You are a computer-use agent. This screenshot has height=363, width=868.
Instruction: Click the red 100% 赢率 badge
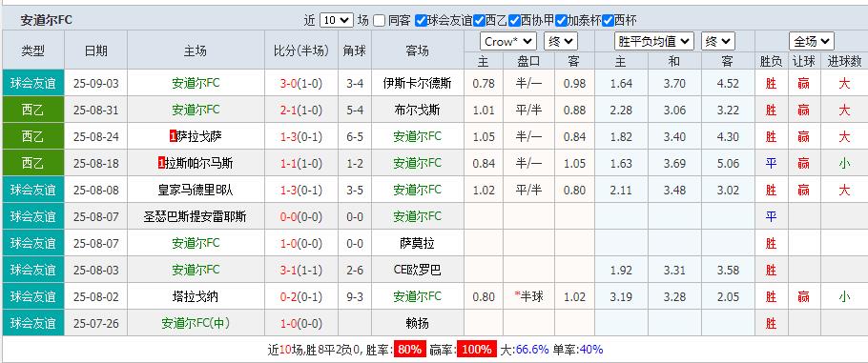pos(477,349)
